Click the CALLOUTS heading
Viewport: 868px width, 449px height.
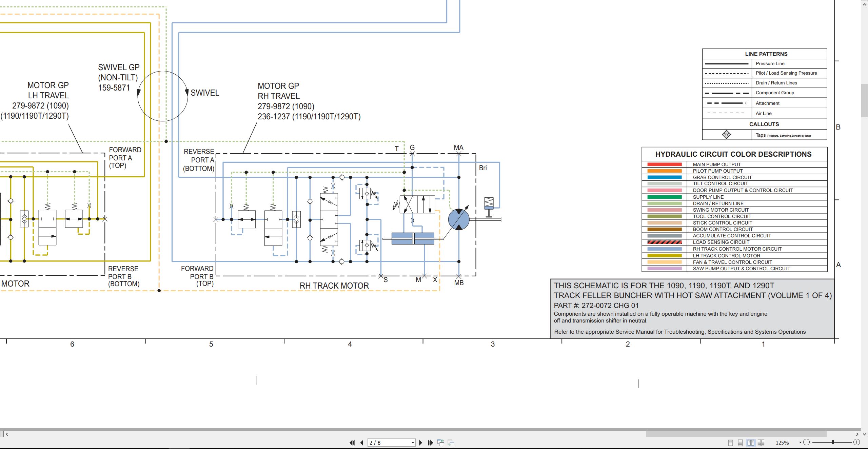(764, 124)
